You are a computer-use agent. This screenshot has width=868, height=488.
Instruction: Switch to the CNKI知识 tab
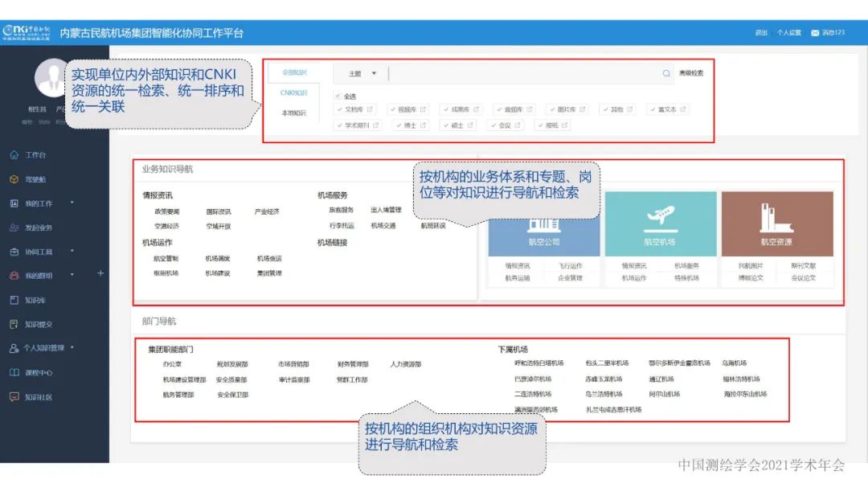pyautogui.click(x=293, y=92)
